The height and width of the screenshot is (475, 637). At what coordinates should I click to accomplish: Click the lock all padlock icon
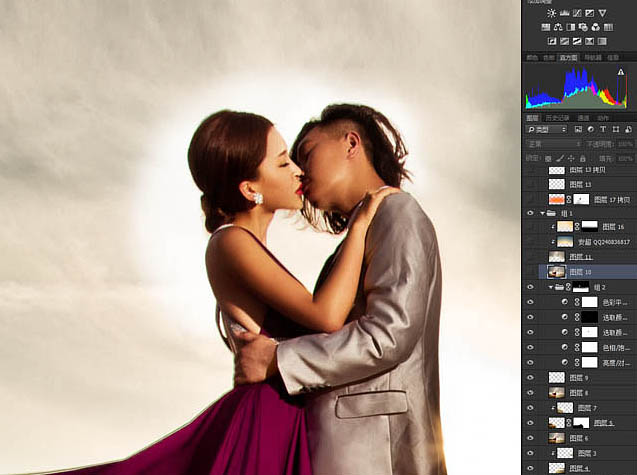pos(583,158)
